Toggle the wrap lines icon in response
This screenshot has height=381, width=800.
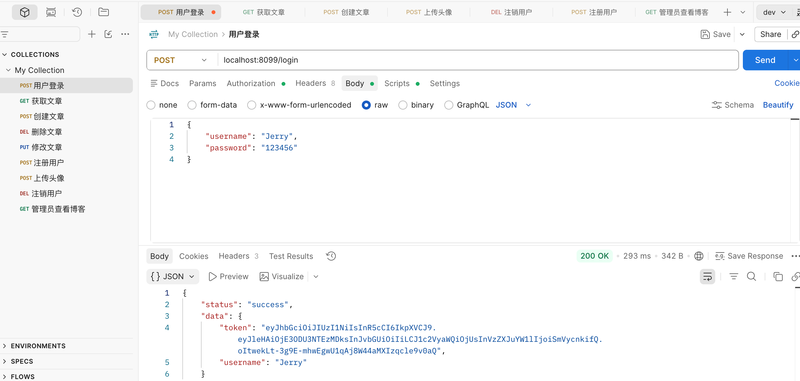707,276
